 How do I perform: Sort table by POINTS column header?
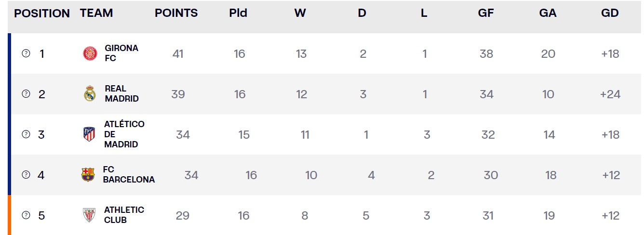[176, 13]
